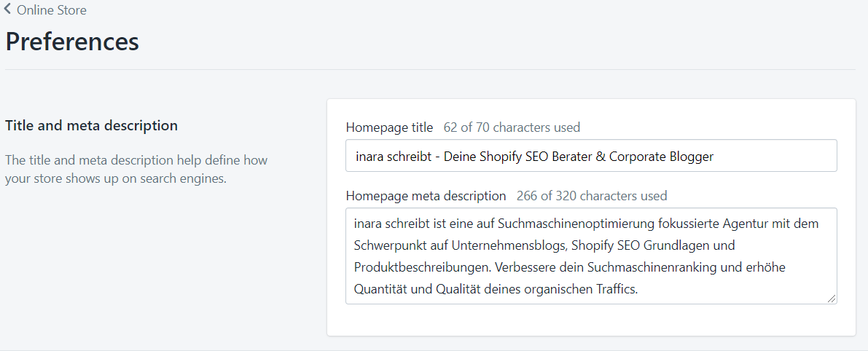The height and width of the screenshot is (351, 868).
Task: Click the Preferences page heading
Action: pyautogui.click(x=72, y=41)
